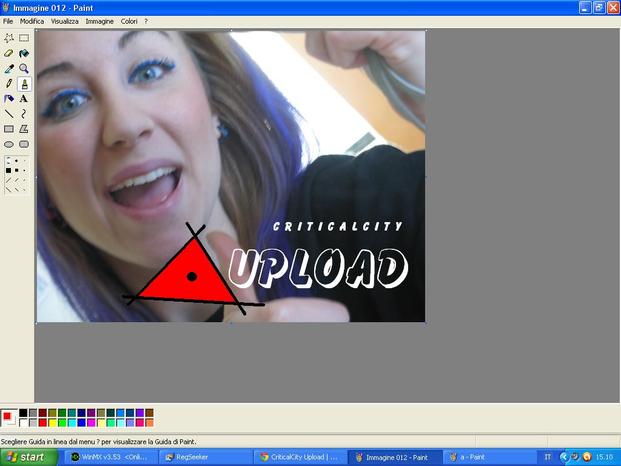Open the ? help menu
The image size is (621, 466).
coord(146,21)
